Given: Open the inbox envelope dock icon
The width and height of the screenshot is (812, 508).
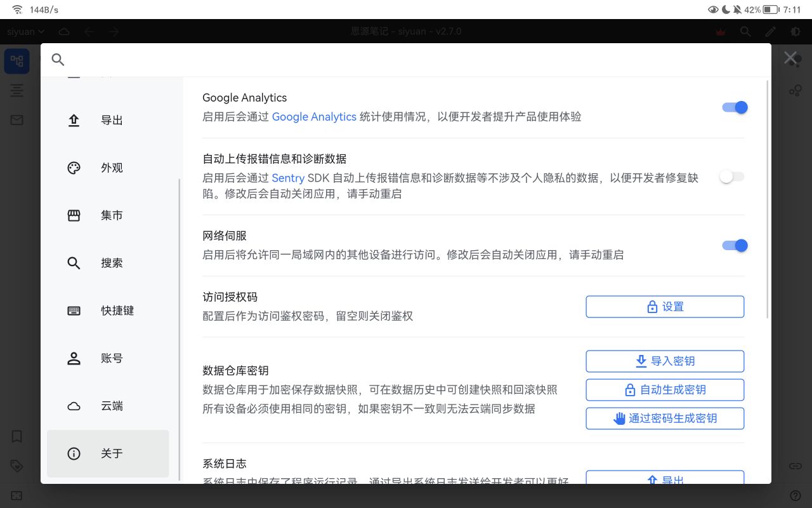Looking at the screenshot, I should [16, 120].
